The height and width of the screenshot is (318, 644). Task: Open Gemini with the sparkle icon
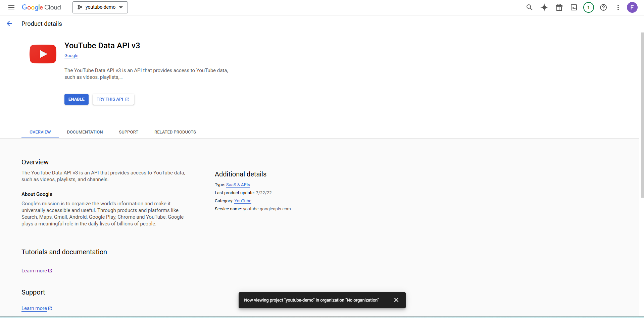pos(544,7)
